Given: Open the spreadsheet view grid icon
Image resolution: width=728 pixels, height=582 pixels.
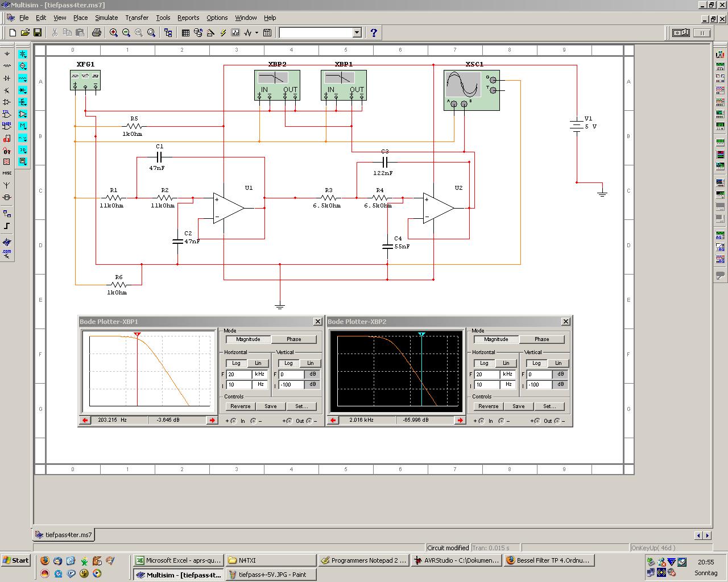Looking at the screenshot, I should [x=185, y=33].
